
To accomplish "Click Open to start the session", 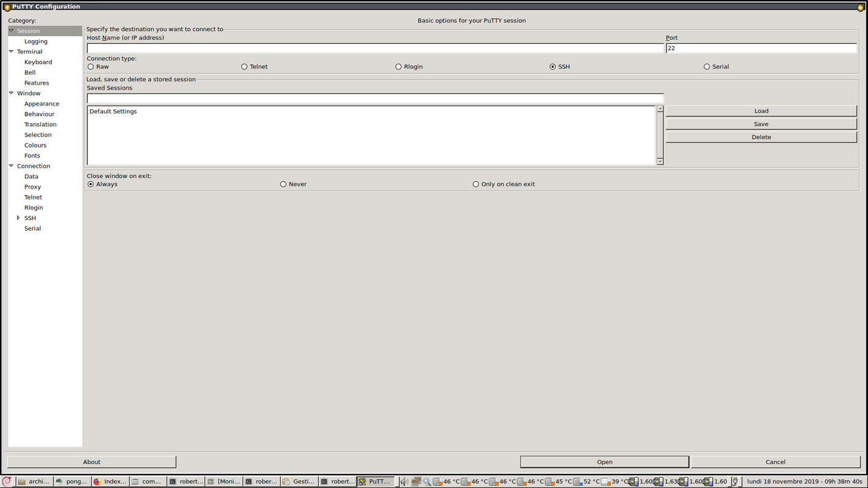I will 605,462.
